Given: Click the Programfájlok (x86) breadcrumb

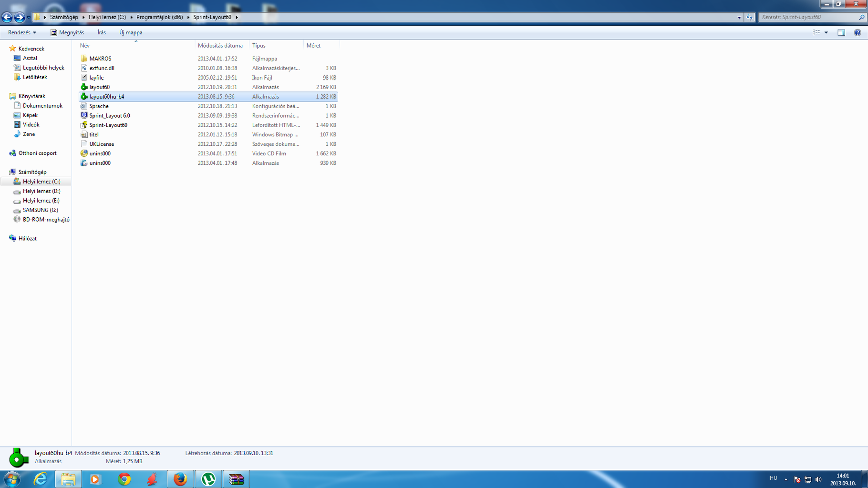Looking at the screenshot, I should pos(159,17).
